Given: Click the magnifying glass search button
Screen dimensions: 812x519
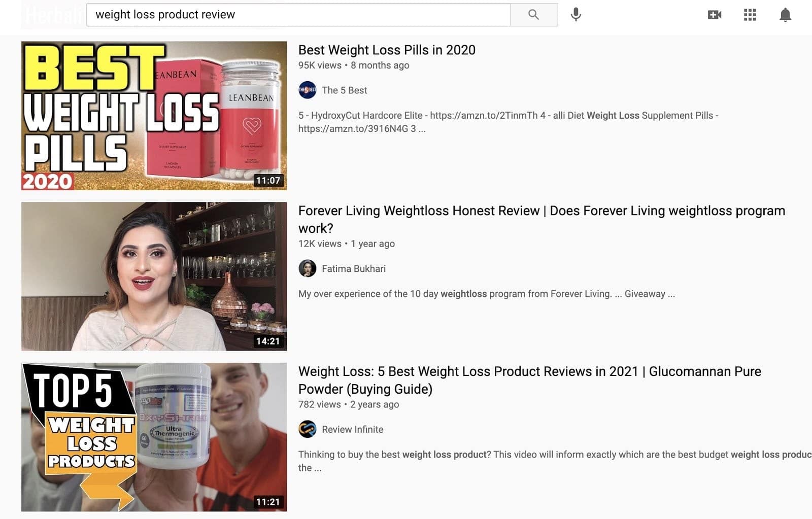Looking at the screenshot, I should click(534, 15).
